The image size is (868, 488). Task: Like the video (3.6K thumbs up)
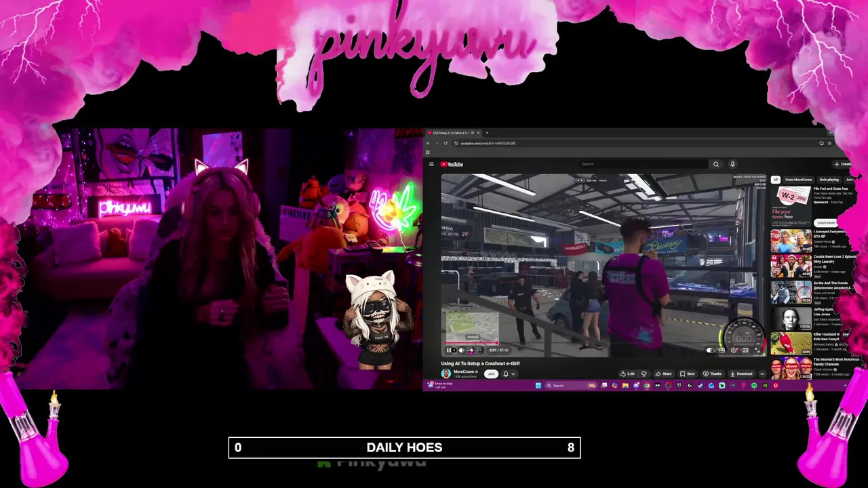tap(627, 373)
